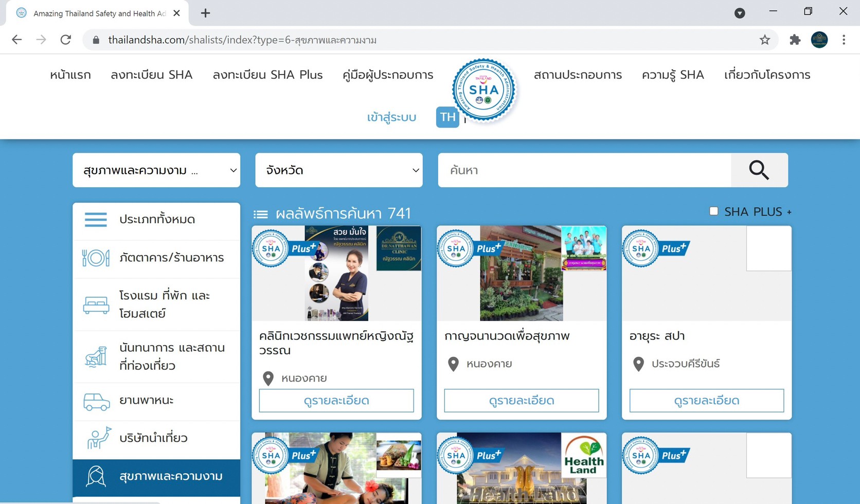Select ประเภททั้งหมด in the sidebar

156,220
